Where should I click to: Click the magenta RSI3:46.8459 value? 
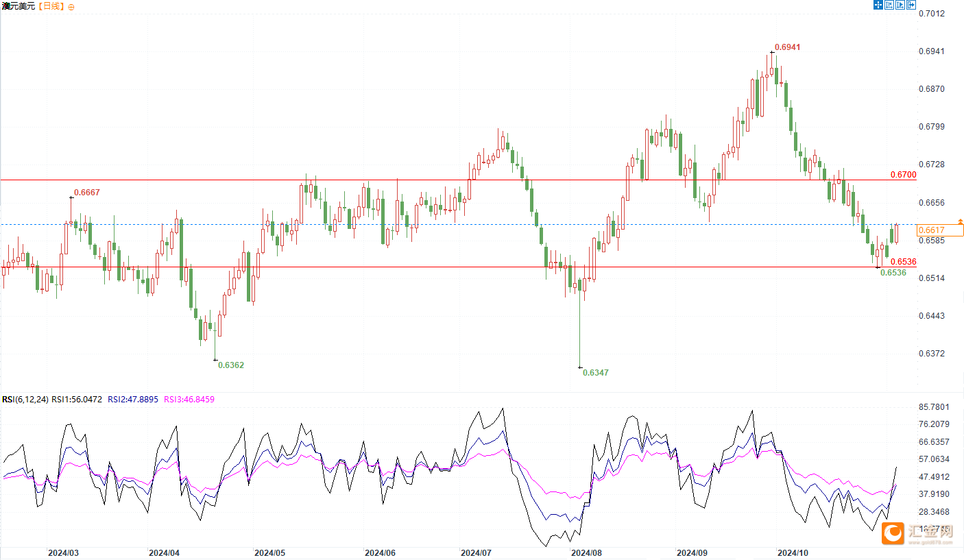[x=189, y=400]
